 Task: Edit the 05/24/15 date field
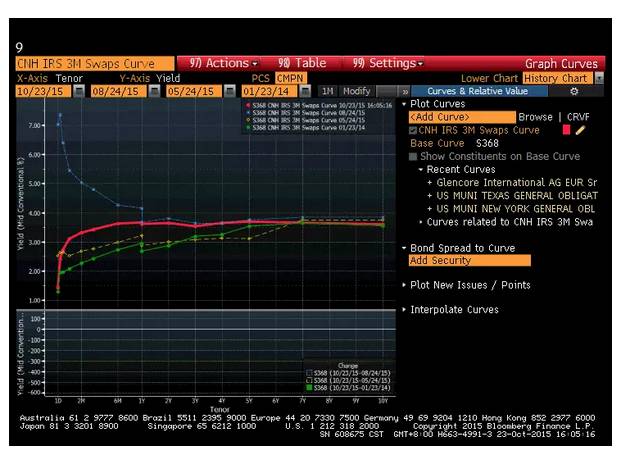(x=194, y=91)
